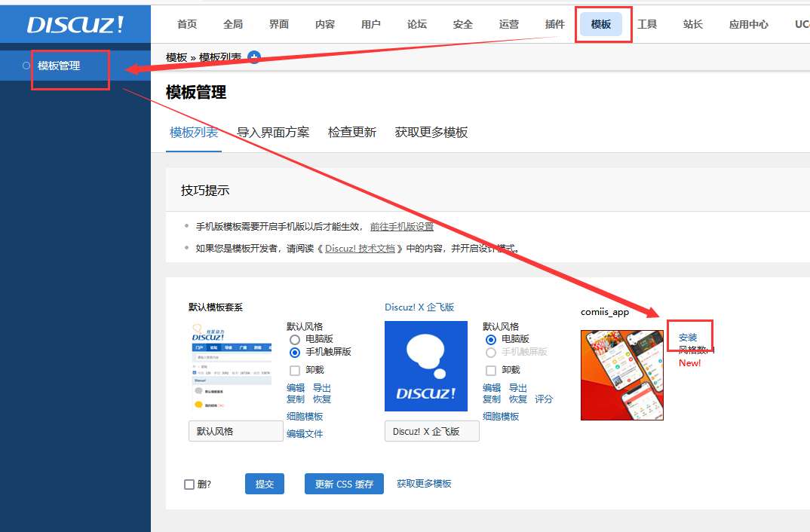
Task: Click 编辑 for 默认模板套系
Action: 296,387
